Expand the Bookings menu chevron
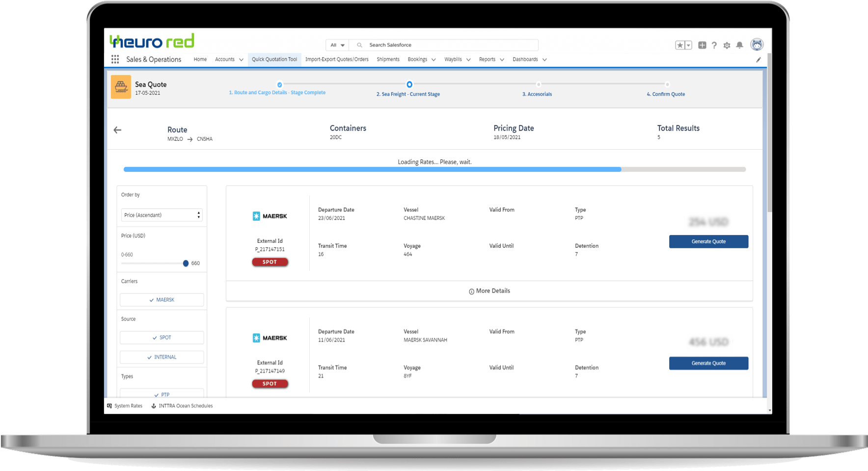868x471 pixels. pos(434,60)
